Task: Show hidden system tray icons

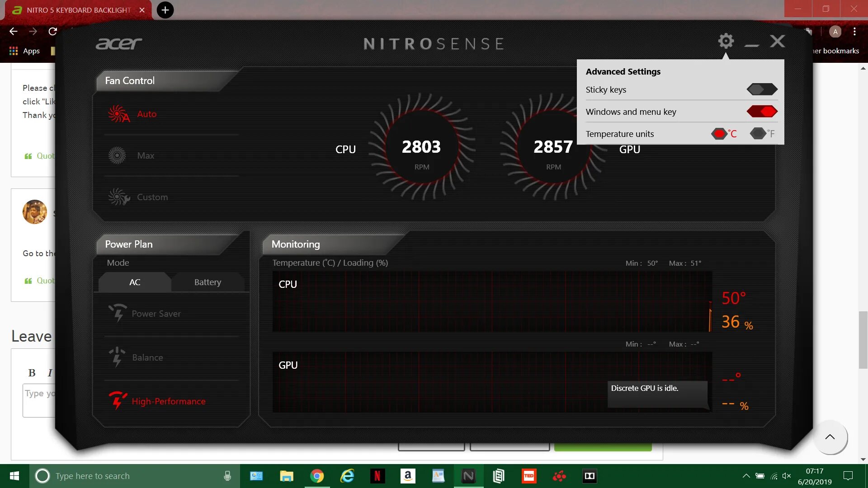Action: [746, 476]
